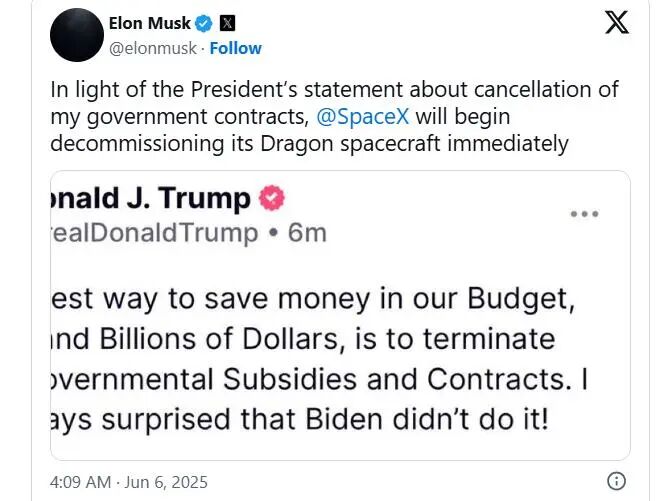Follow the Elon Musk account
The height and width of the screenshot is (501, 666).
236,48
